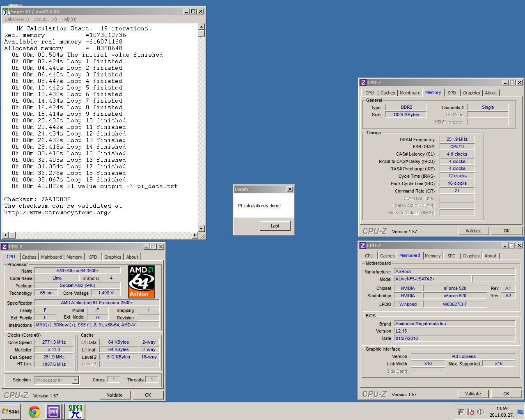Minimize the Super PI window
Screen dimensions: 525x420
pyautogui.click(x=186, y=11)
